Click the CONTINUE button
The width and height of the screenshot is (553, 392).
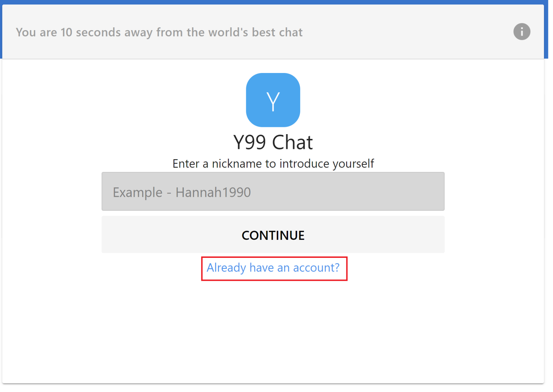point(273,235)
